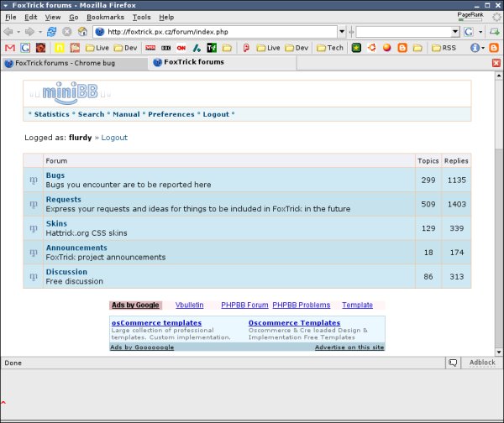Open the Announcements forum link

[x=76, y=248]
